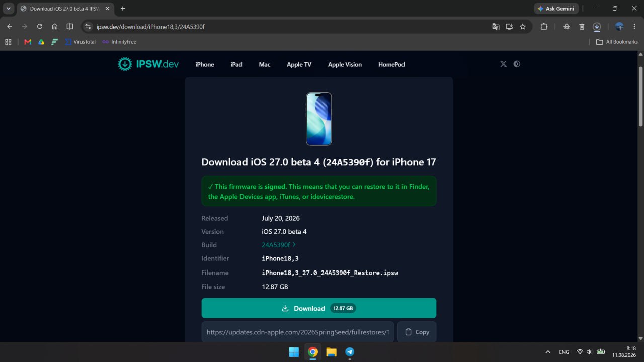Open the green F bookmark icon
The width and height of the screenshot is (644, 362).
(55, 42)
